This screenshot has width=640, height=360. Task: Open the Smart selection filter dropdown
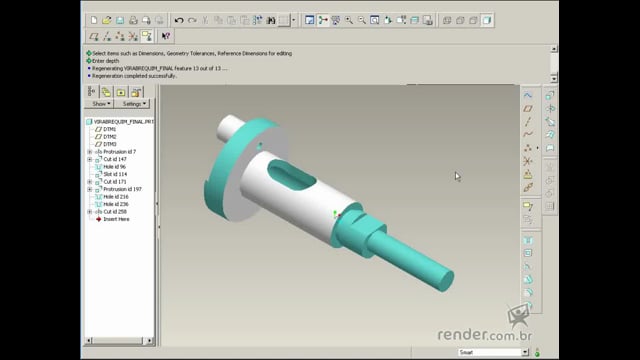pyautogui.click(x=525, y=352)
